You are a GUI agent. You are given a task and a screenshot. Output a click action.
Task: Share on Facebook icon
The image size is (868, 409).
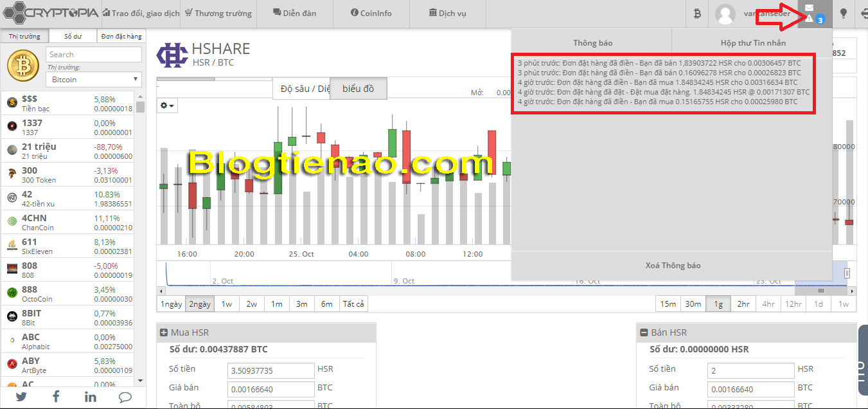(56, 397)
